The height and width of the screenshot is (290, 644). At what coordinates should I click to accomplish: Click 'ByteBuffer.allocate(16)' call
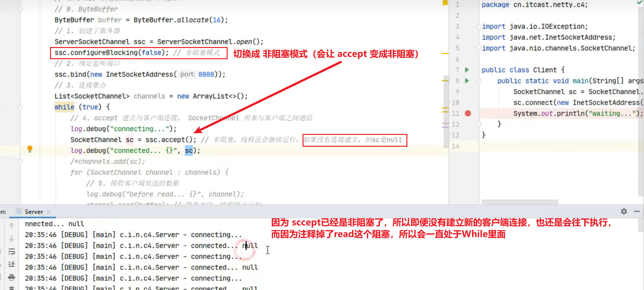pos(178,20)
